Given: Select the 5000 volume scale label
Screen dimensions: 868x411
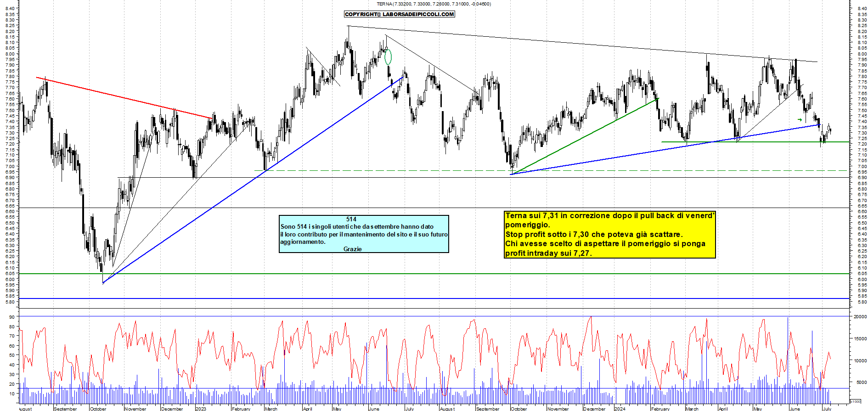Looking at the screenshot, I should [861, 382].
